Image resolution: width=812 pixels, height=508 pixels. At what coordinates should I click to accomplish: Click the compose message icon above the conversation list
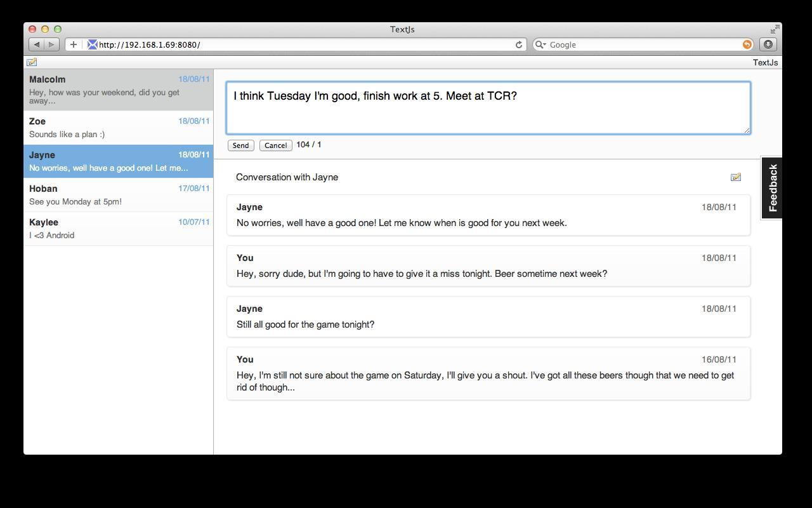[32, 62]
